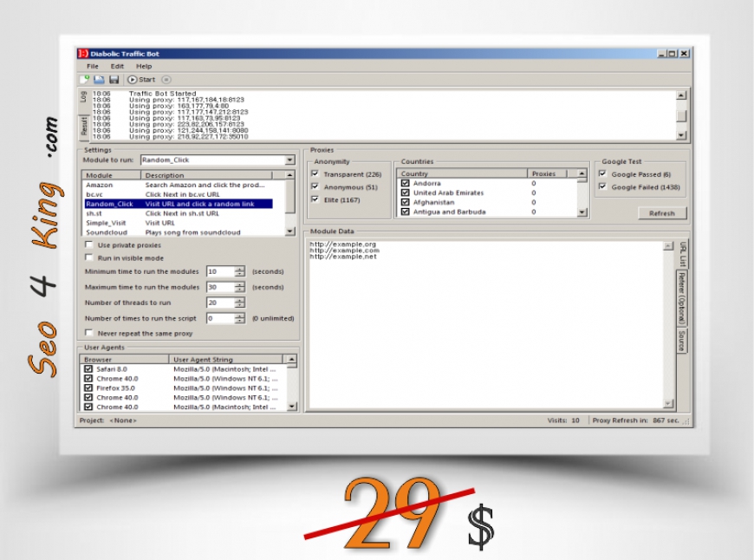Screen dimensions: 754x560
Task: Adjust the minimum time spinner arrows
Action: (239, 271)
